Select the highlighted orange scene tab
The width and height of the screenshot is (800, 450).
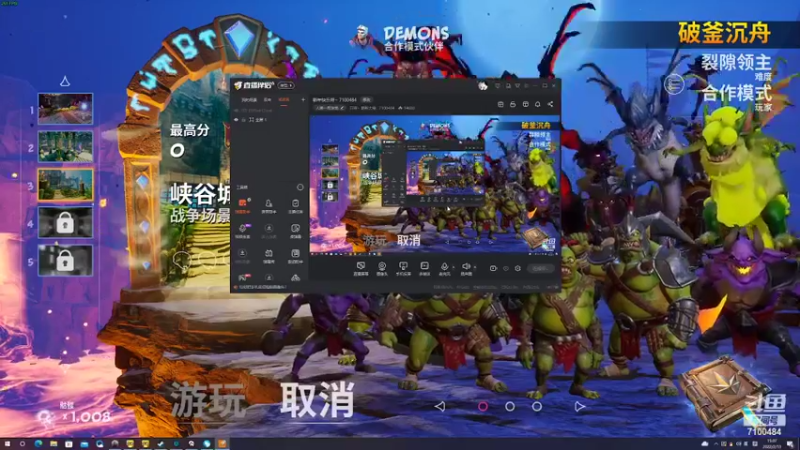pos(284,99)
